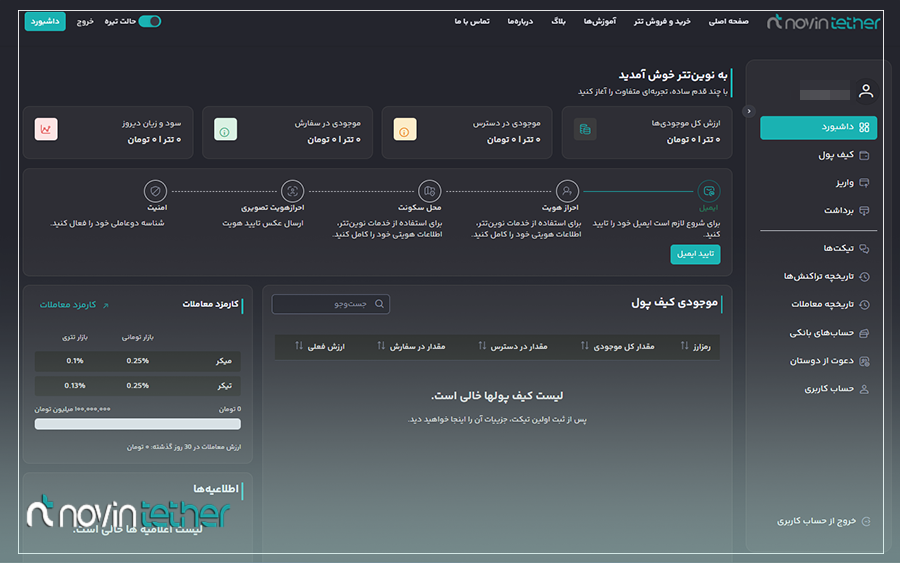The width and height of the screenshot is (900, 563).
Task: Click the trade volume progress bar
Action: 137,424
